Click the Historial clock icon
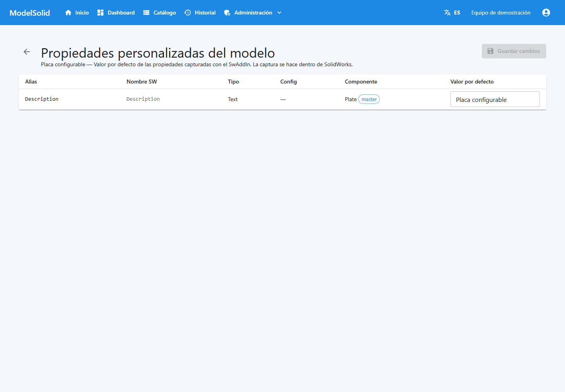The image size is (565, 392). (x=188, y=13)
